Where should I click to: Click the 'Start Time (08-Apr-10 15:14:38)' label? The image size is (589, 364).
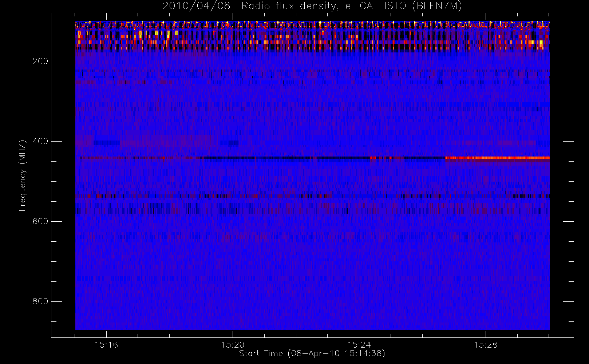pyautogui.click(x=312, y=353)
